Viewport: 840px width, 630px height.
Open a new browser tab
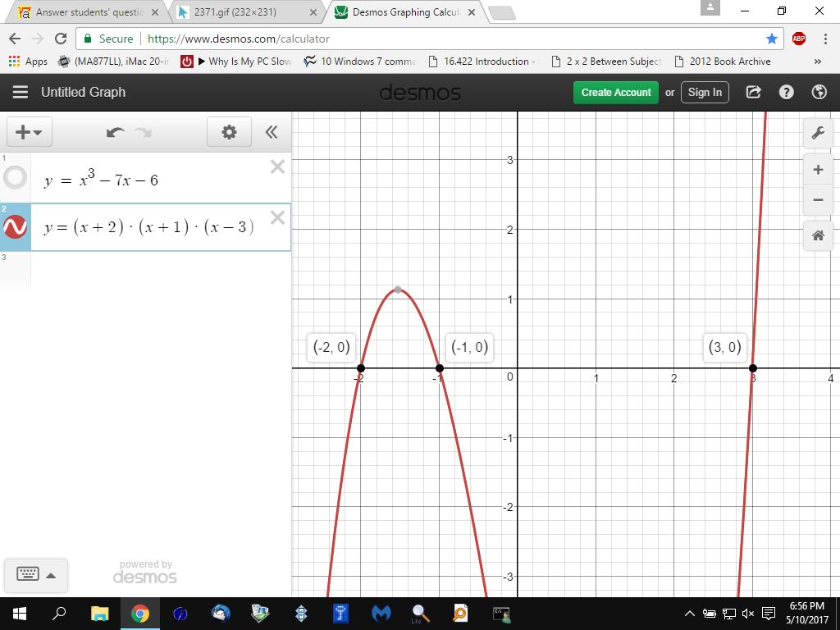(503, 13)
